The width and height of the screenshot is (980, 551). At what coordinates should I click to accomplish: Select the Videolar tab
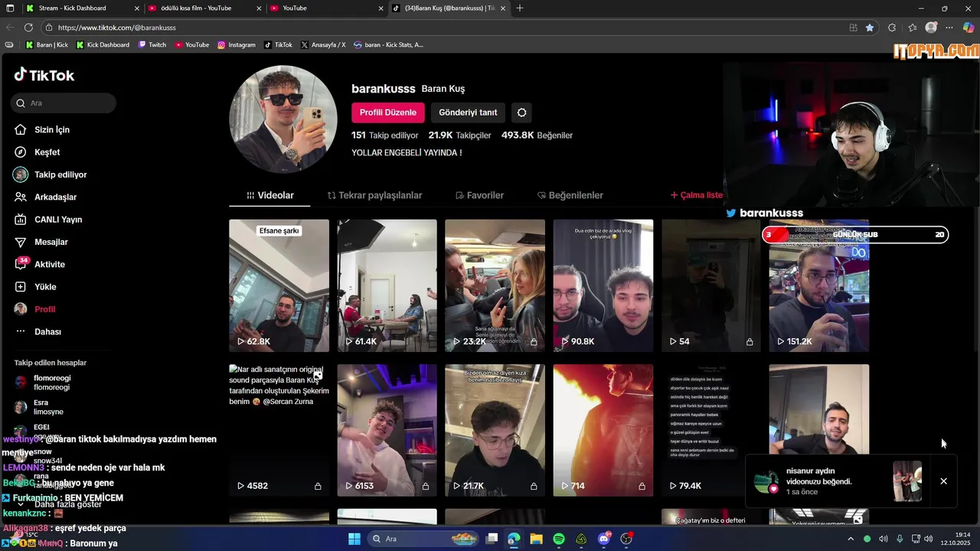[269, 195]
